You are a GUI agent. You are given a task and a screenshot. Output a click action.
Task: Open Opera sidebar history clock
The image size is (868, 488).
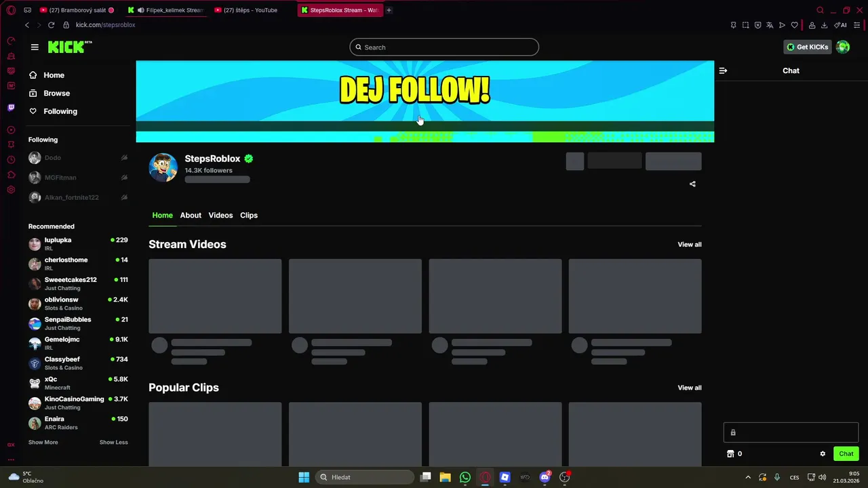point(11,160)
